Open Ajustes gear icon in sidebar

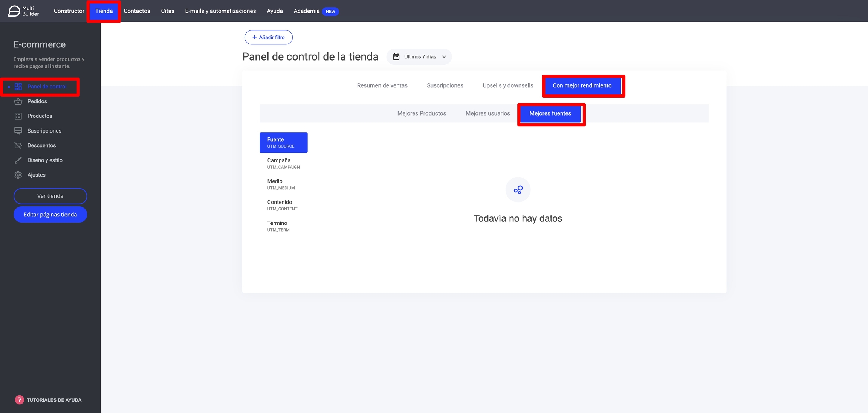18,175
